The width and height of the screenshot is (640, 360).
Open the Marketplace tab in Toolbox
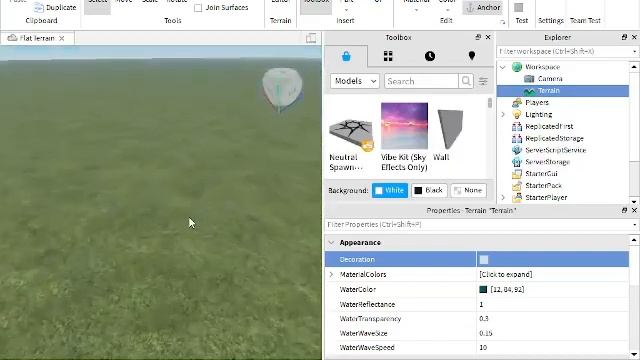[346, 56]
